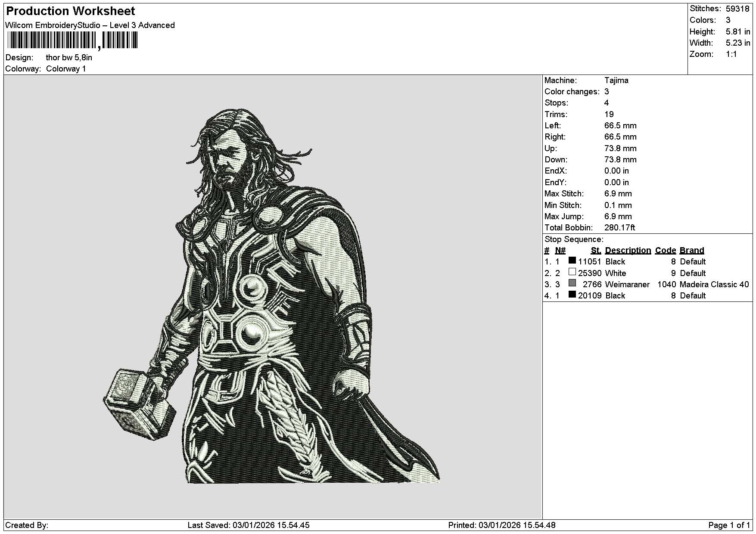756x534 pixels.
Task: Click "Default" brand in the White row
Action: click(693, 273)
